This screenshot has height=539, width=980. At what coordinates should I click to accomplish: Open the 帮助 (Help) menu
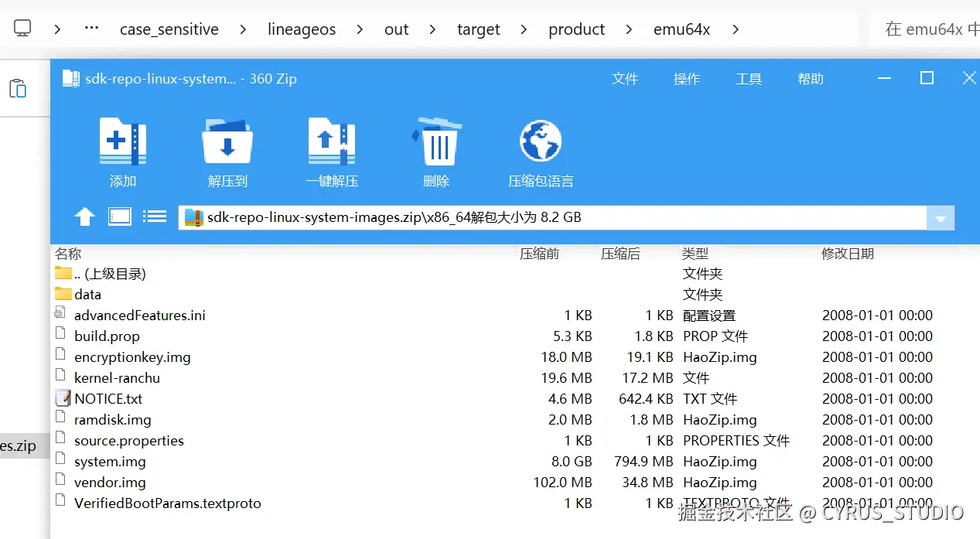pos(811,79)
